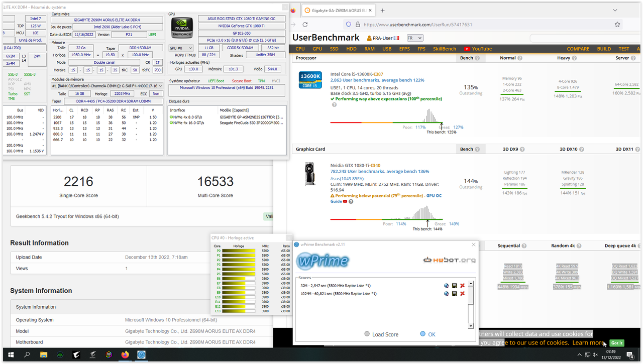This screenshot has height=364, width=643.
Task: Open the SSD menu item
Action: click(x=334, y=49)
